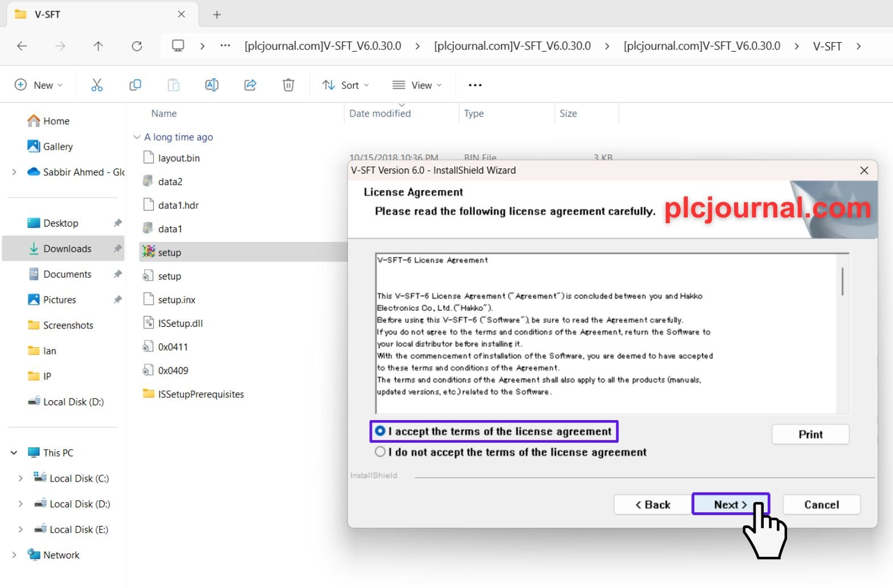Viewport: 893px width, 588px height.
Task: Collapse the A long time ago group
Action: [137, 137]
